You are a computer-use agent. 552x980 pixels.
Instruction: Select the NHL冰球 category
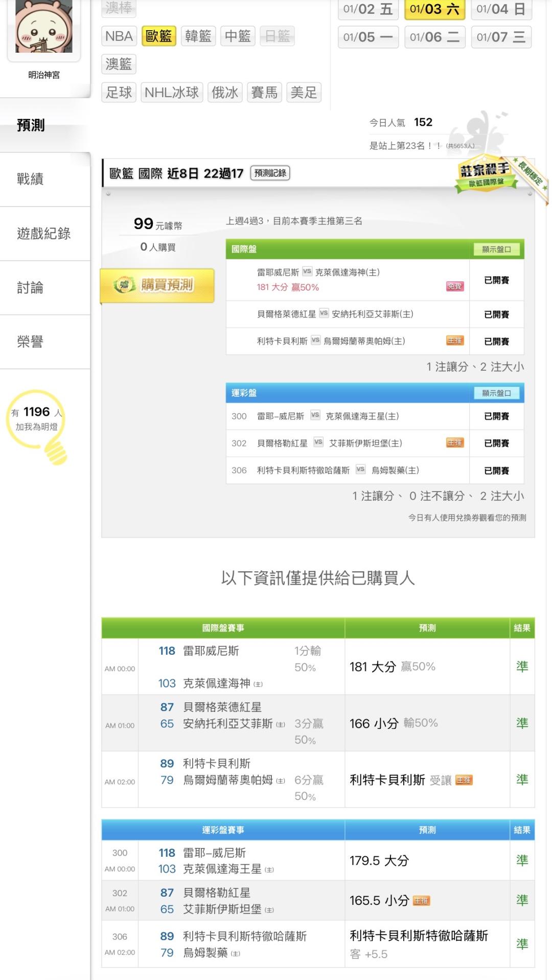[172, 93]
